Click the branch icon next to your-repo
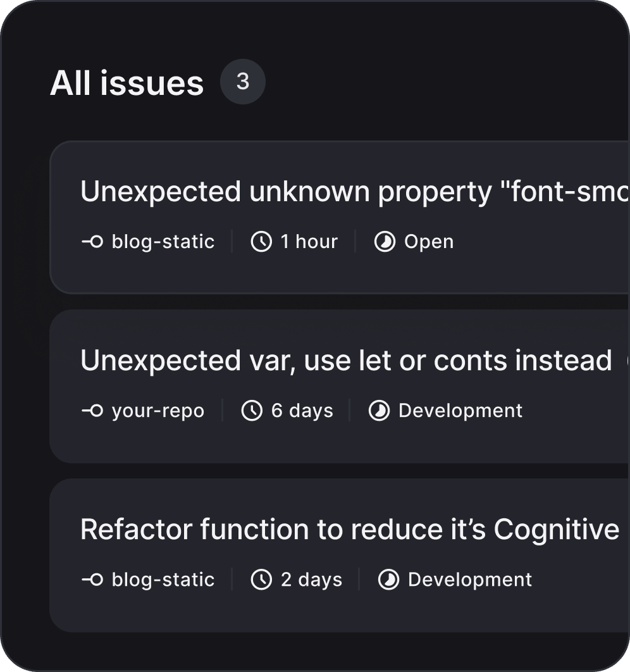 tap(93, 410)
